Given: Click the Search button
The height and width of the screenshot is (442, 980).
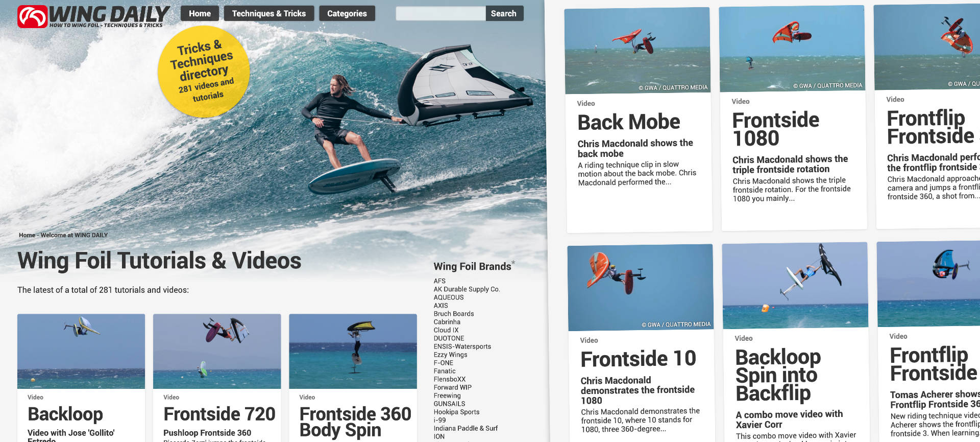Looking at the screenshot, I should coord(504,13).
